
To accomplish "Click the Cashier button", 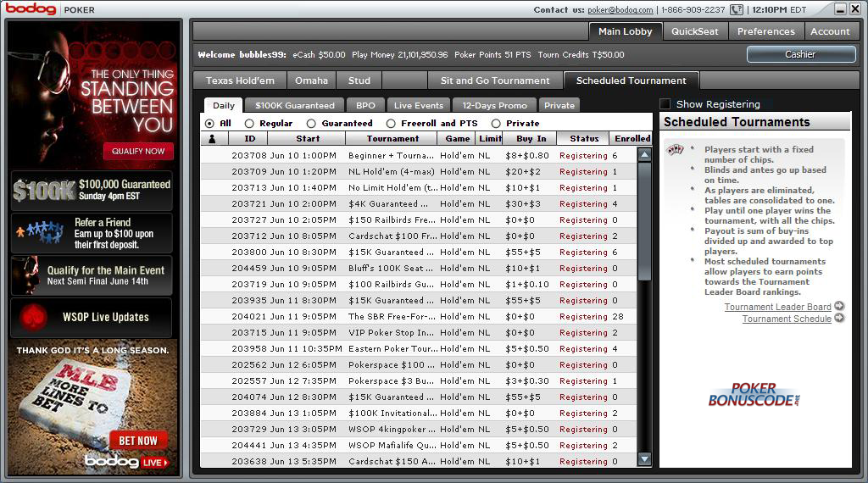I will click(x=800, y=54).
